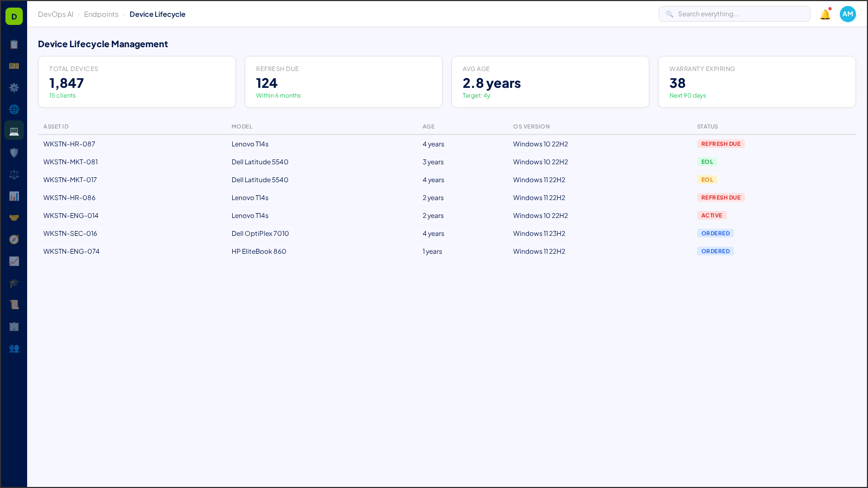Toggle the EOL badge for WKSTN-MKT-081
The height and width of the screenshot is (488, 868).
pos(707,162)
